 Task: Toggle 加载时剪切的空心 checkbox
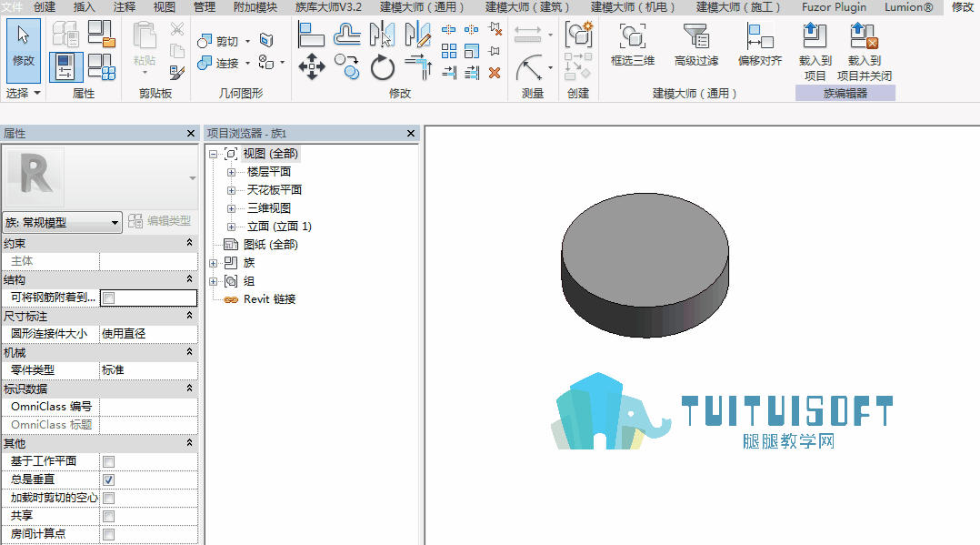[109, 498]
